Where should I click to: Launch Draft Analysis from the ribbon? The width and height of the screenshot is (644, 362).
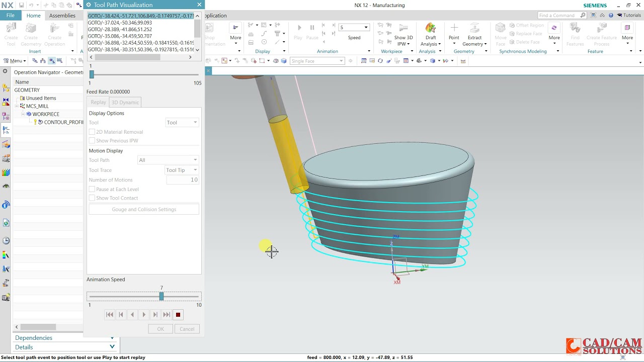[430, 34]
